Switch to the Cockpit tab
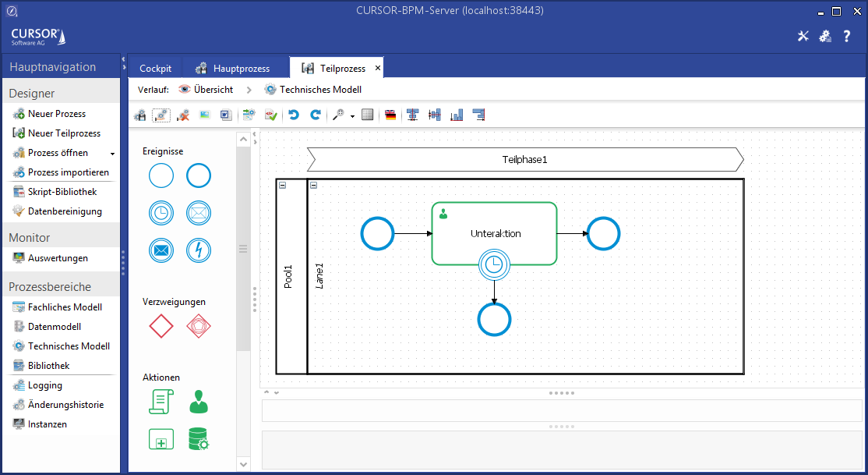Screen dimensions: 868x475 (x=155, y=69)
